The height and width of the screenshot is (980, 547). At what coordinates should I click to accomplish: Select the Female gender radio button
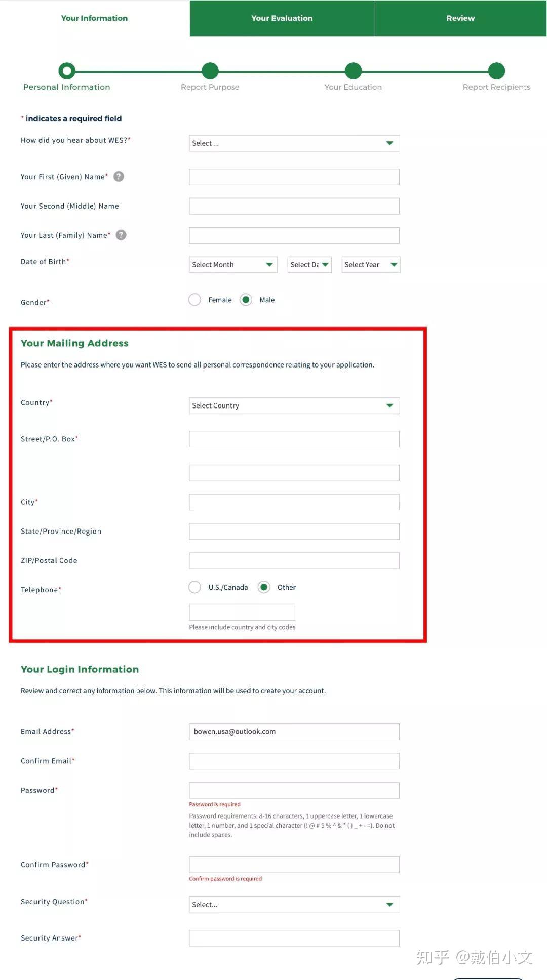click(195, 300)
